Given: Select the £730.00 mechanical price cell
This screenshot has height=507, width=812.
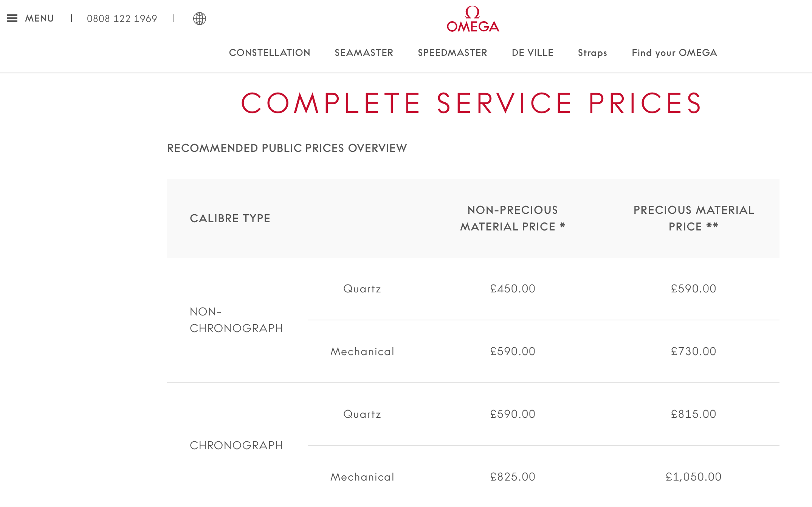Looking at the screenshot, I should (x=693, y=351).
